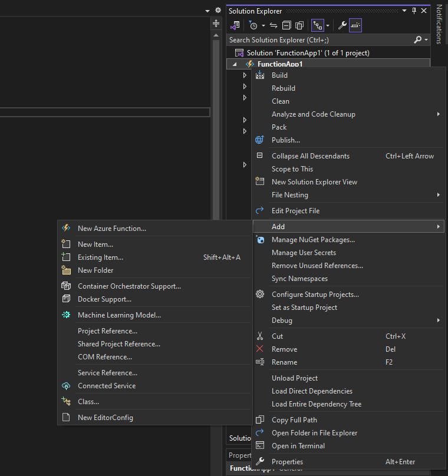
Task: Click the Sync with Active Document icon
Action: tap(274, 25)
